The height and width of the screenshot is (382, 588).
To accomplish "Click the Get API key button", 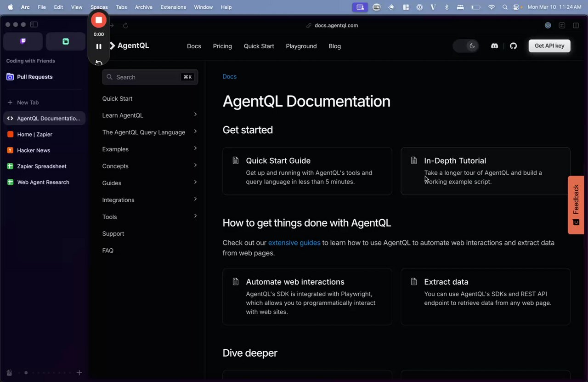I will click(549, 46).
